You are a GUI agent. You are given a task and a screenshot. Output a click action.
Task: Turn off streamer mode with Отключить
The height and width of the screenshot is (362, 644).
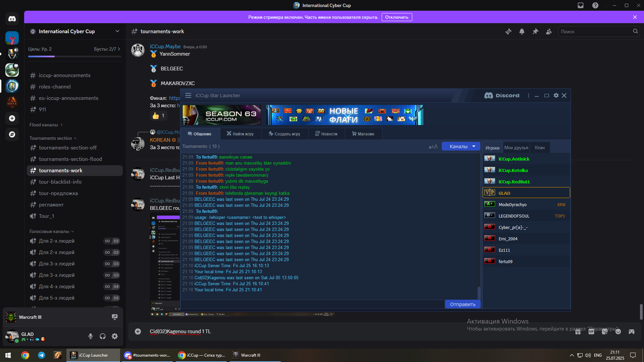click(x=397, y=17)
